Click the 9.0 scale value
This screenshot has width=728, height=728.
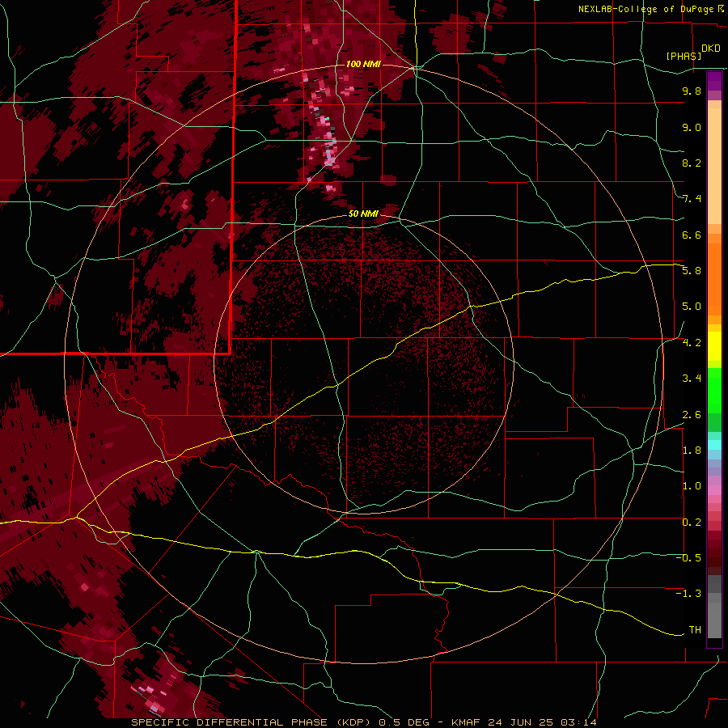coord(692,127)
